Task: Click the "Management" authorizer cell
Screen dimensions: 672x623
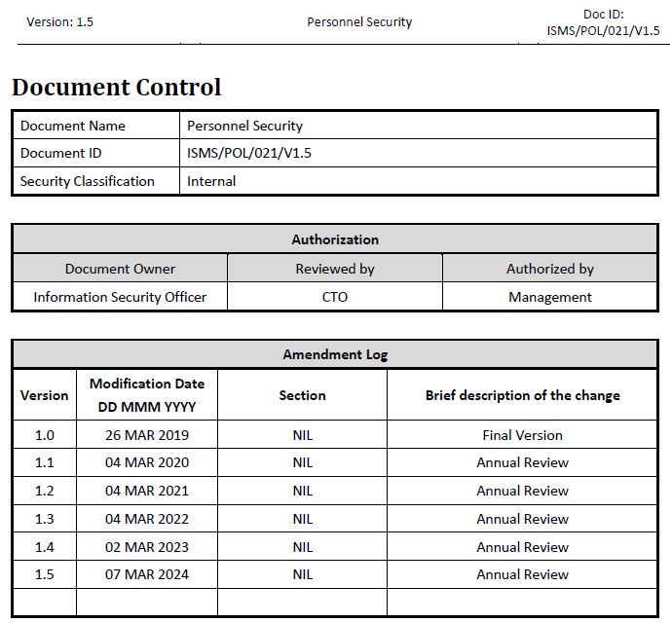Action: click(550, 297)
